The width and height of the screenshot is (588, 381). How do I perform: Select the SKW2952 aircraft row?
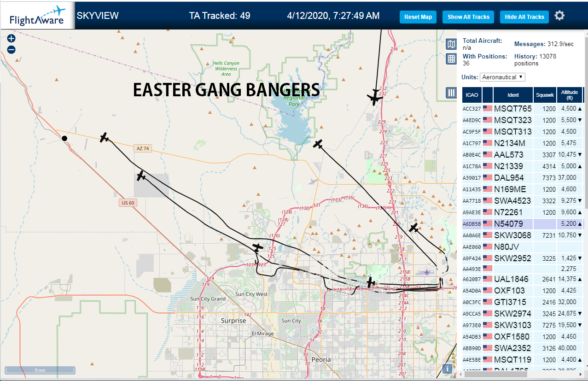coord(523,258)
